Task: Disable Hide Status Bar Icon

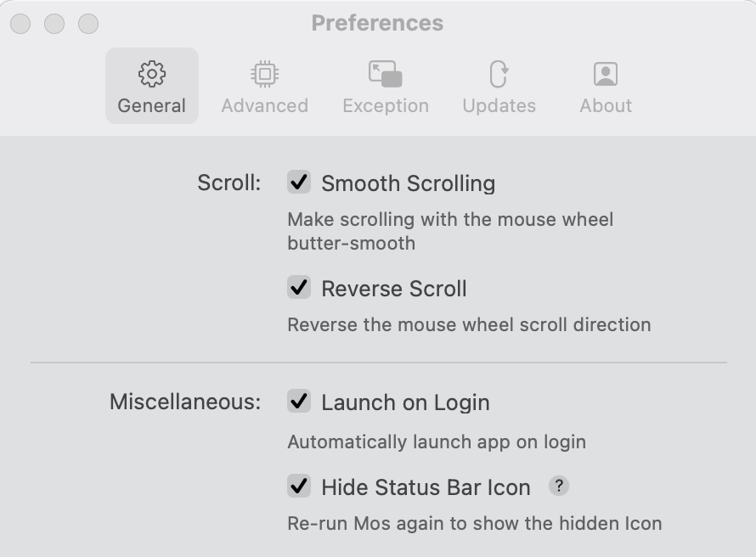Action: 298,487
